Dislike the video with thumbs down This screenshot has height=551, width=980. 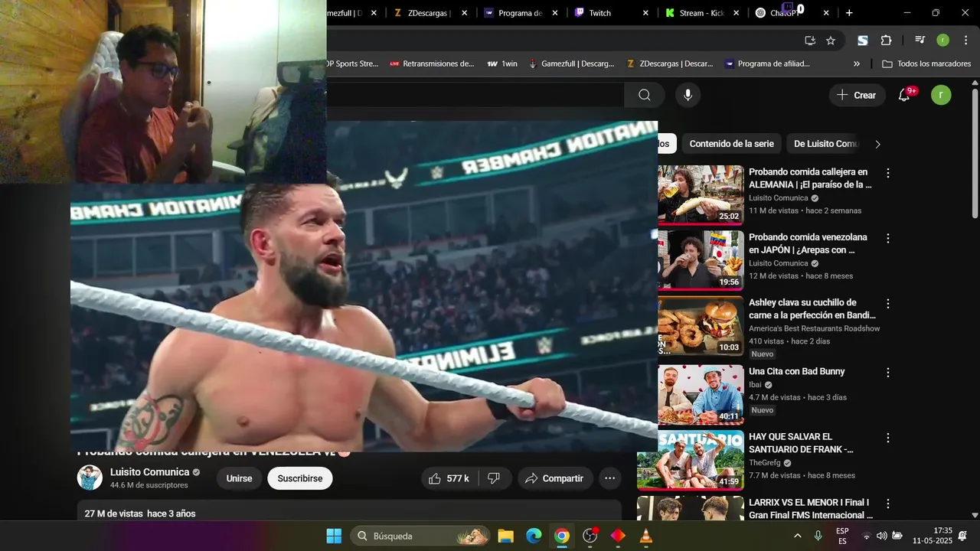[x=495, y=478]
